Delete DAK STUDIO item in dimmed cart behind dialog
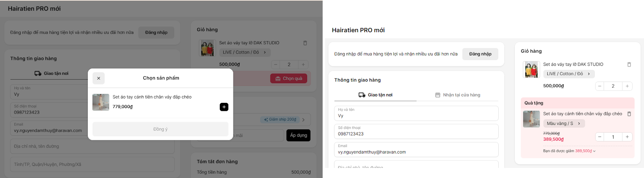The width and height of the screenshot is (644, 178). tap(305, 43)
